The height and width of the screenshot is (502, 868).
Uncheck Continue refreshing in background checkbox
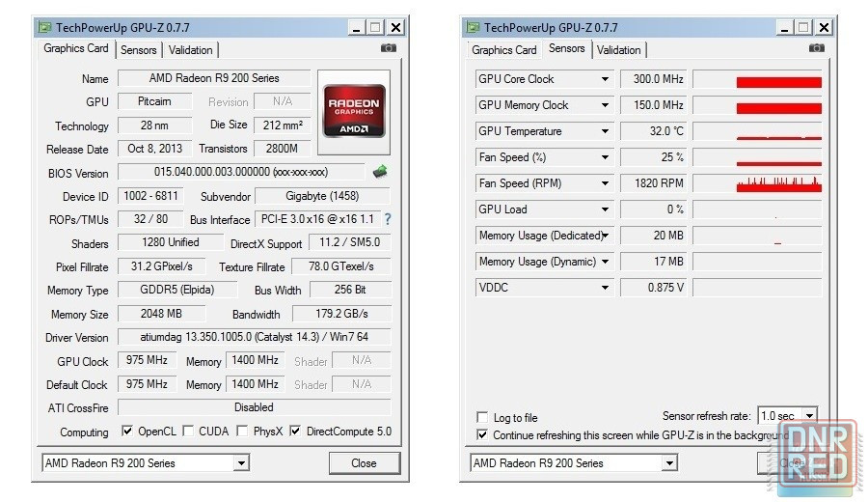click(482, 434)
